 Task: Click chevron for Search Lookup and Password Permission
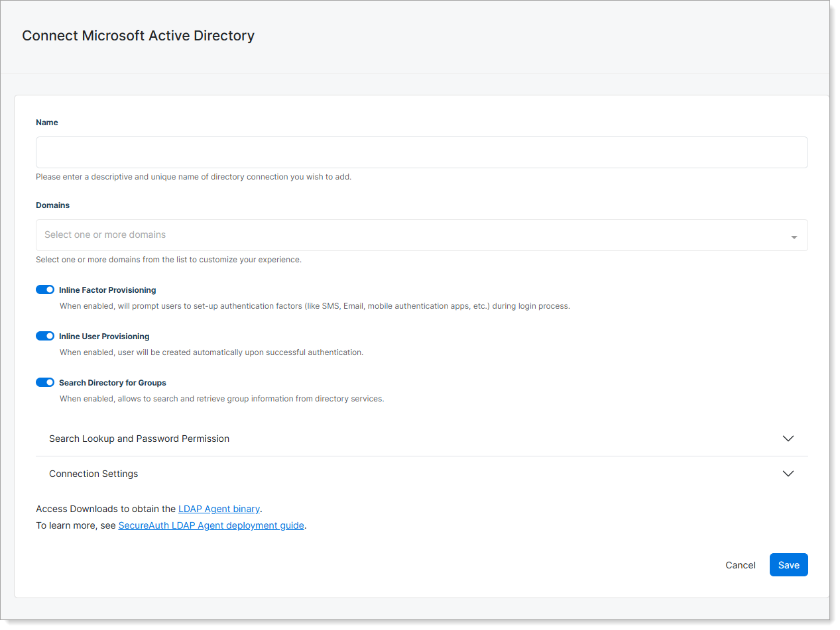tap(788, 439)
